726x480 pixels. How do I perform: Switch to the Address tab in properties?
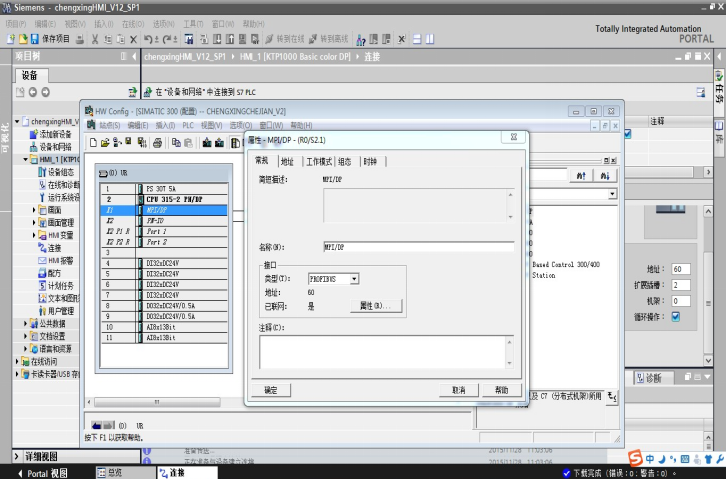click(288, 161)
